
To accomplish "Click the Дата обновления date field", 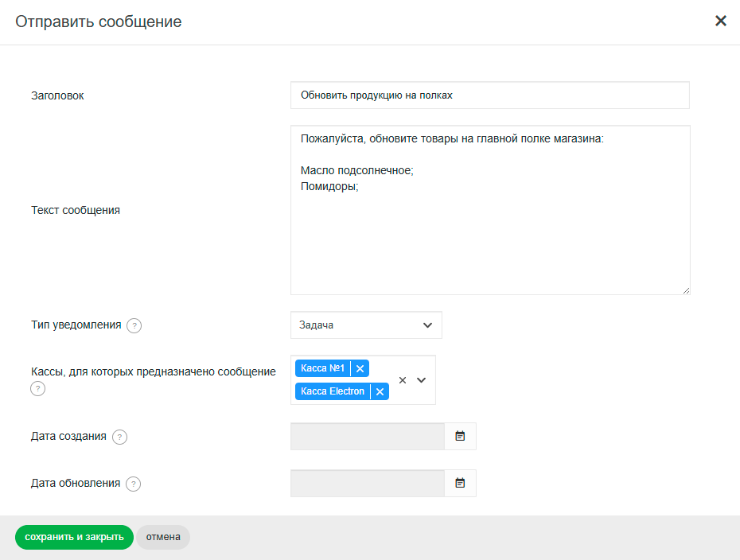I will [368, 483].
